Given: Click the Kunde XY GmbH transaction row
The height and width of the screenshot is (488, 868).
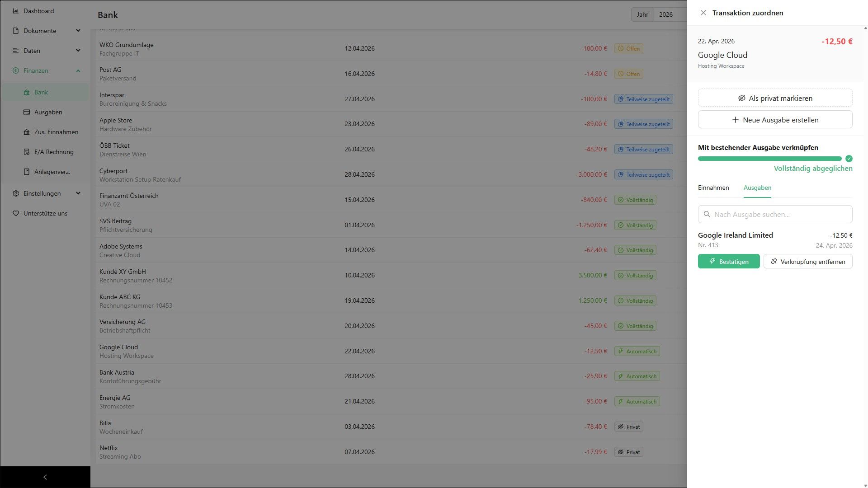Looking at the screenshot, I should pos(391,276).
